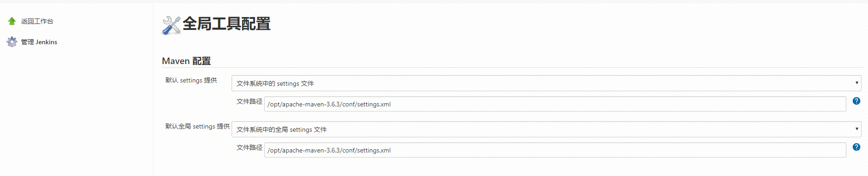Click the 全局工具配置 page title
Screen dimensions: 868x176
pyautogui.click(x=227, y=24)
